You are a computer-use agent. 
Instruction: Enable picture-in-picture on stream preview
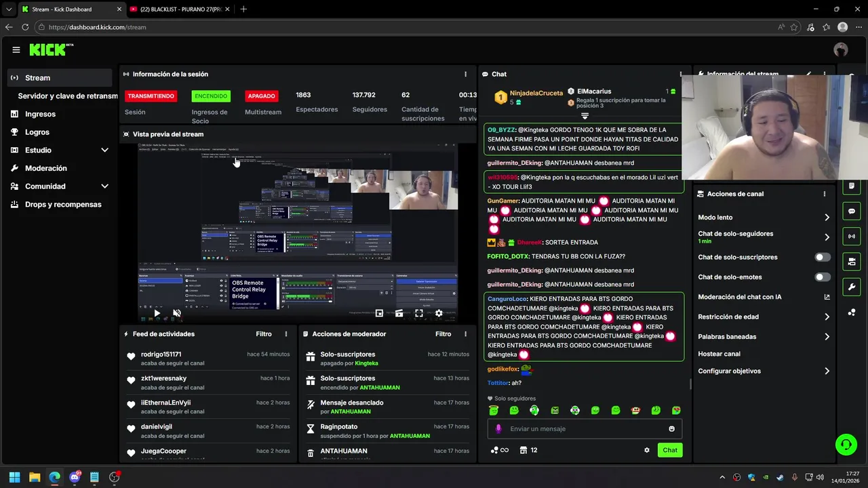click(x=379, y=313)
